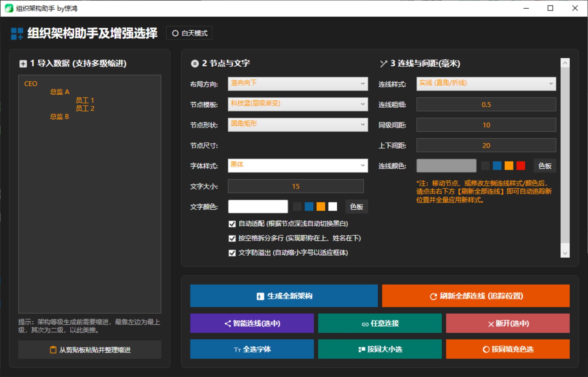Click the 同级间距 field with value 10
Screen dimensions: 588x377
[486, 125]
